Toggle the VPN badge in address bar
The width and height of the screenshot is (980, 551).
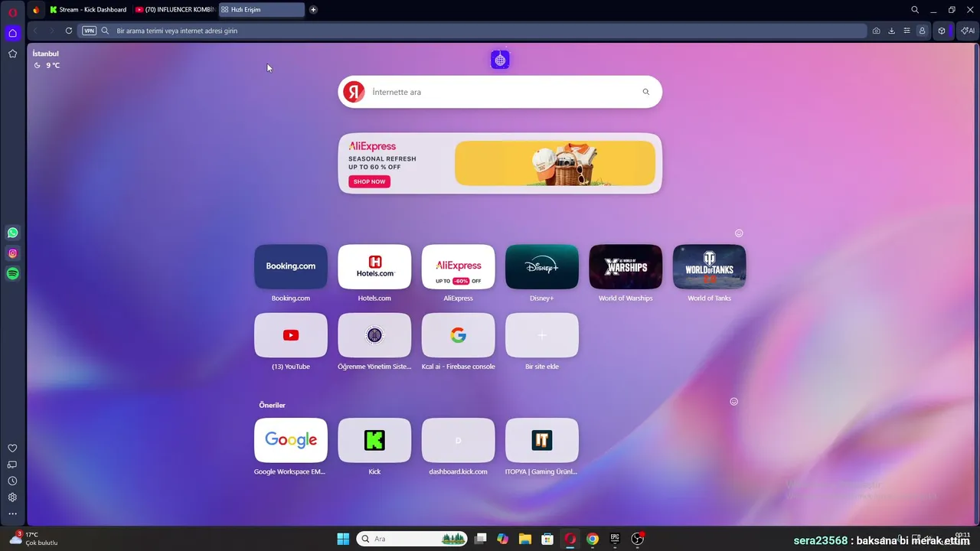[x=89, y=31]
